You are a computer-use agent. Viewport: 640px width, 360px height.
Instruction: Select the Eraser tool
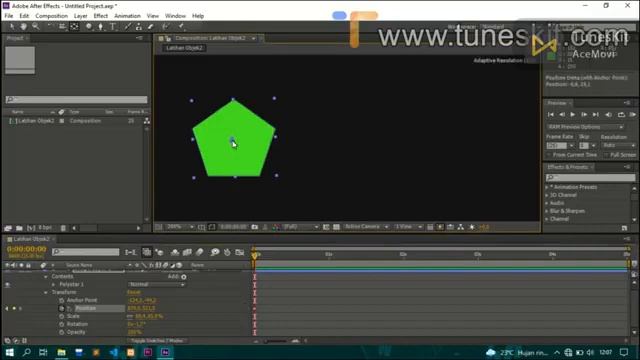coord(151,27)
